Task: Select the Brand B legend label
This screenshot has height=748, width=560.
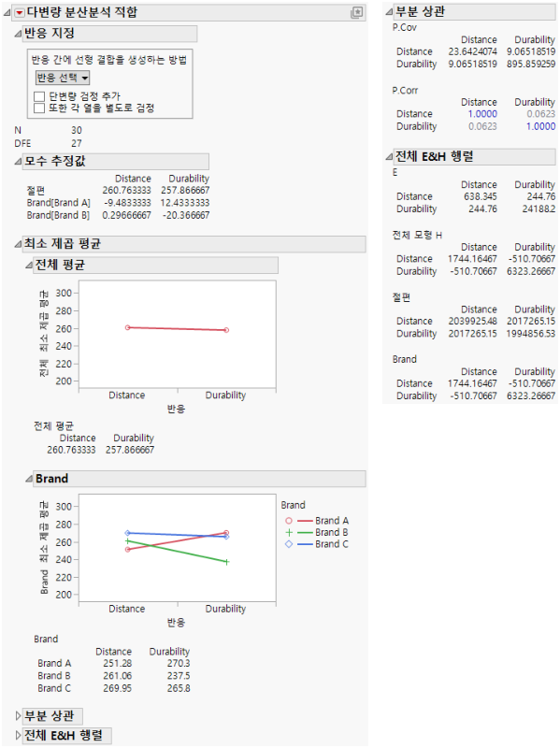Action: coord(332,532)
